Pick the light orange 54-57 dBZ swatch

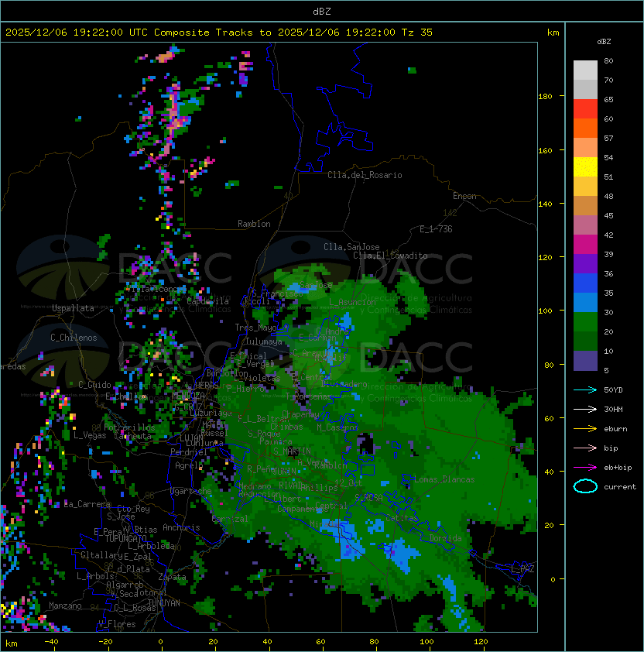click(x=585, y=148)
